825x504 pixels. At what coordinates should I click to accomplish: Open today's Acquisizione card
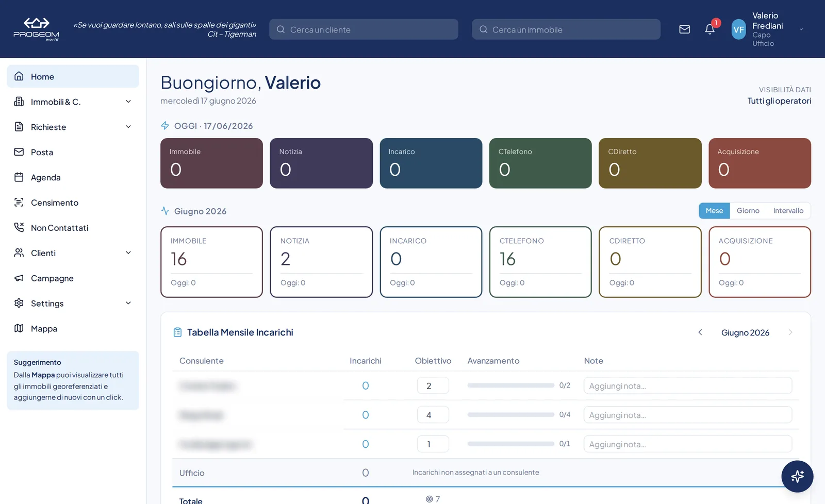click(x=760, y=163)
